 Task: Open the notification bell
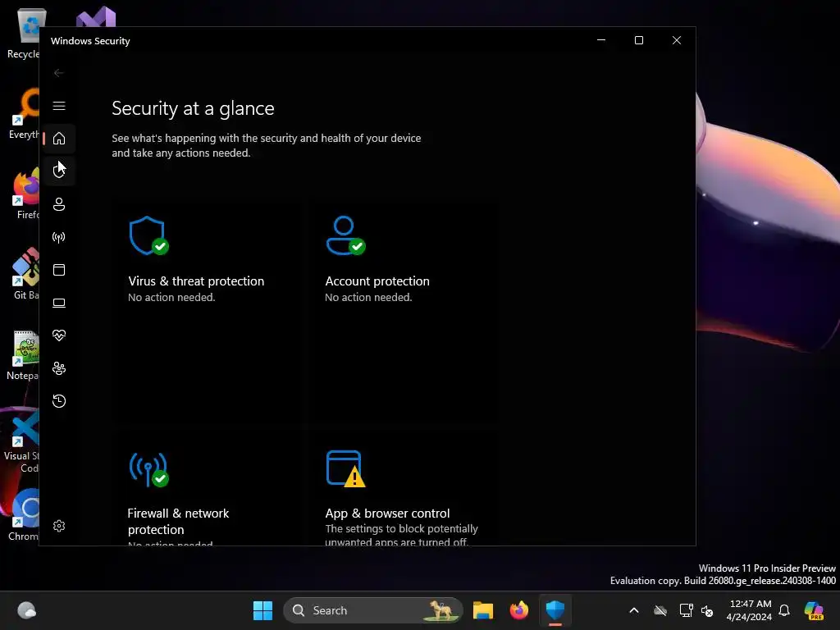[784, 610]
